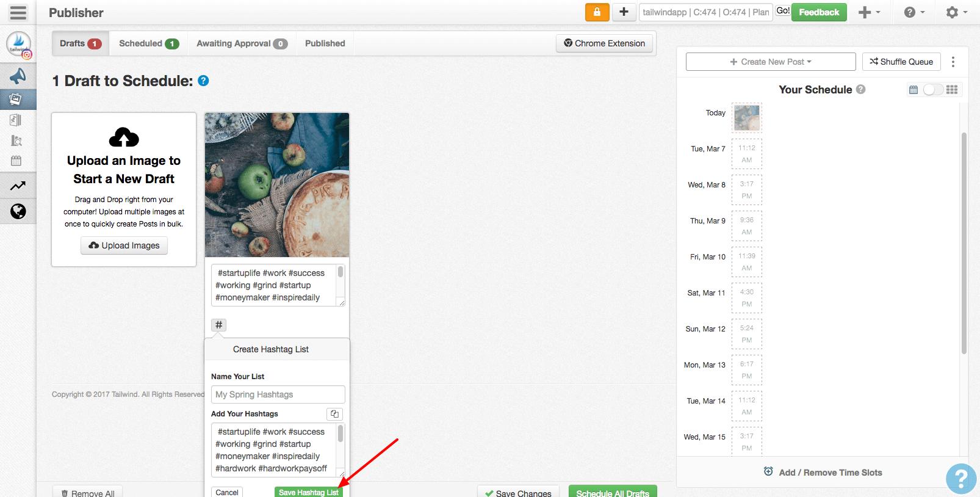980x497 pixels.
Task: Open Add / Remove Time Slots
Action: click(823, 473)
